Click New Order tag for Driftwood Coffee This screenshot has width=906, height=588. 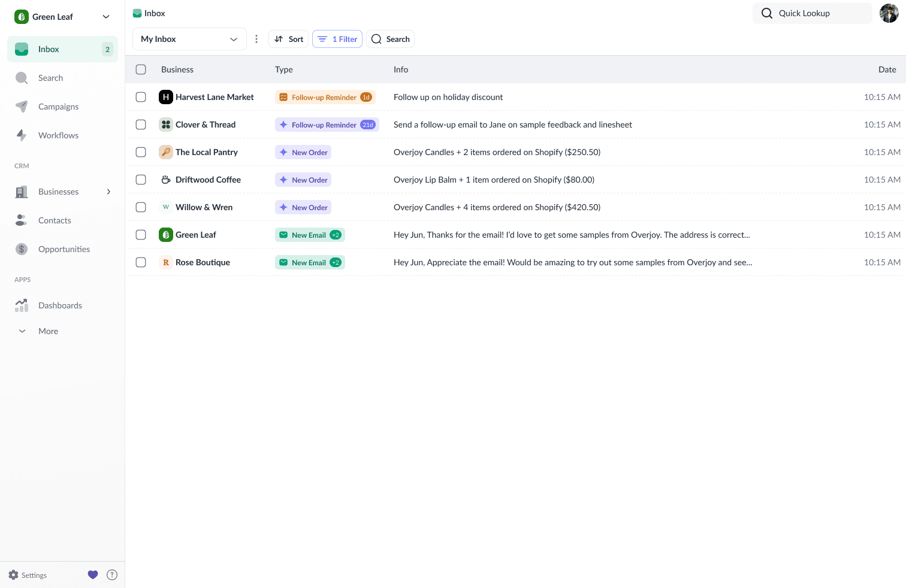click(x=303, y=180)
